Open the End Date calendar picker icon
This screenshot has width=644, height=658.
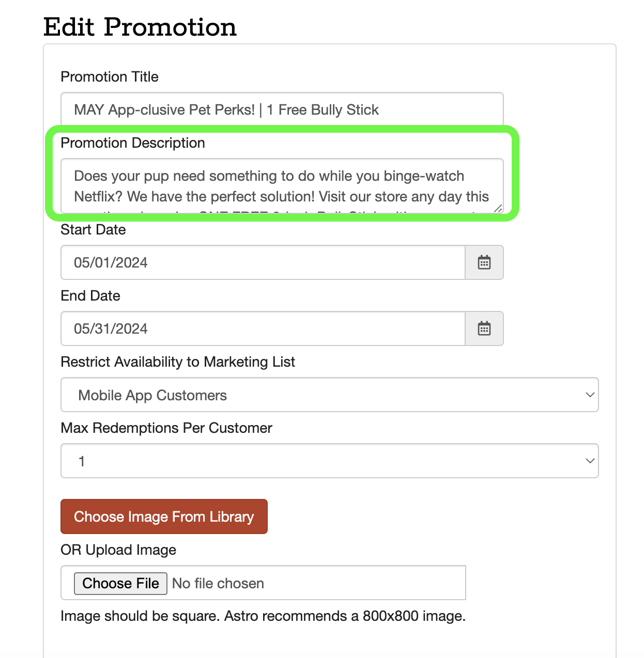(x=484, y=328)
